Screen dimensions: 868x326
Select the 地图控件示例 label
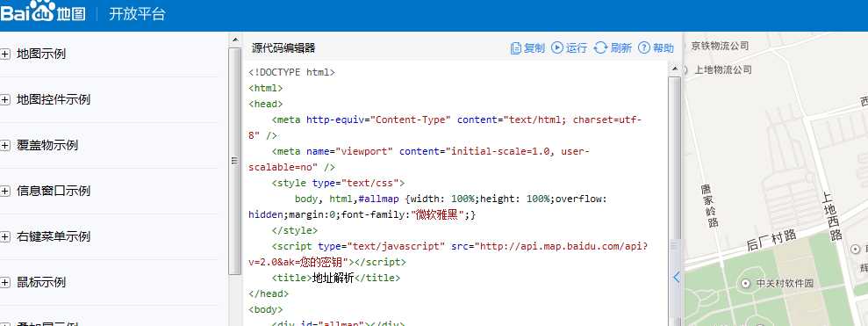click(54, 100)
